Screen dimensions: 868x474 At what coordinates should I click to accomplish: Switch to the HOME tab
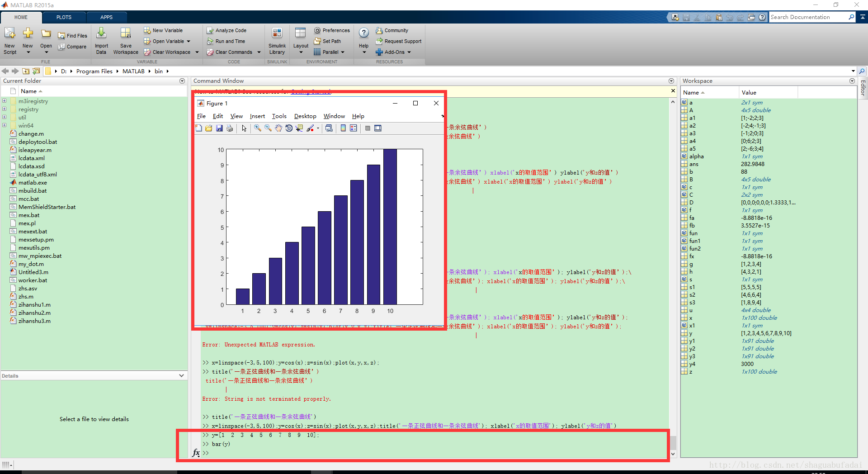21,17
